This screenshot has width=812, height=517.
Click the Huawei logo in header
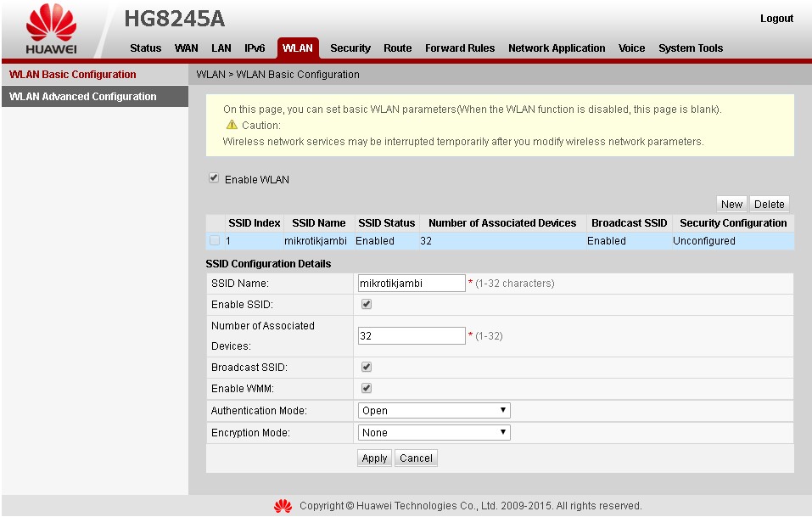tap(51, 29)
